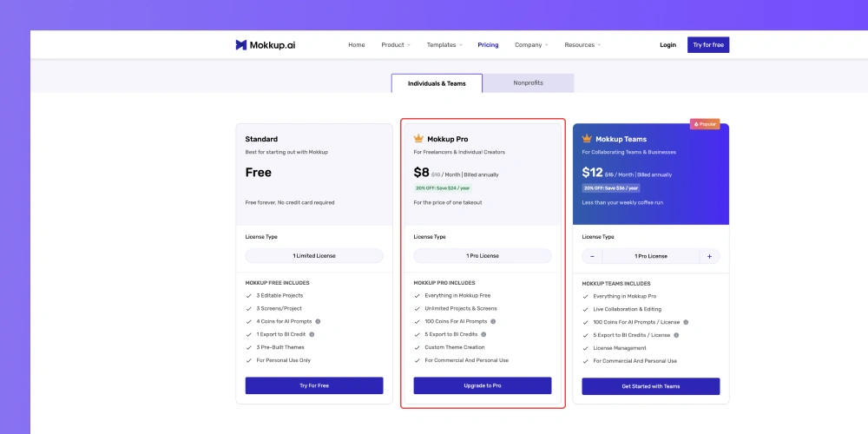Click checkmark beside Custom Theme Creation
The height and width of the screenshot is (434, 868).
(417, 348)
